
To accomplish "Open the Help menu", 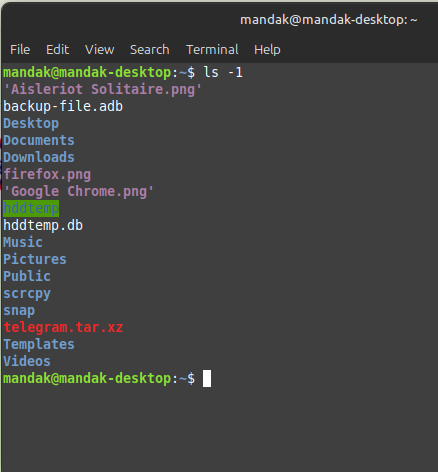I will click(267, 50).
